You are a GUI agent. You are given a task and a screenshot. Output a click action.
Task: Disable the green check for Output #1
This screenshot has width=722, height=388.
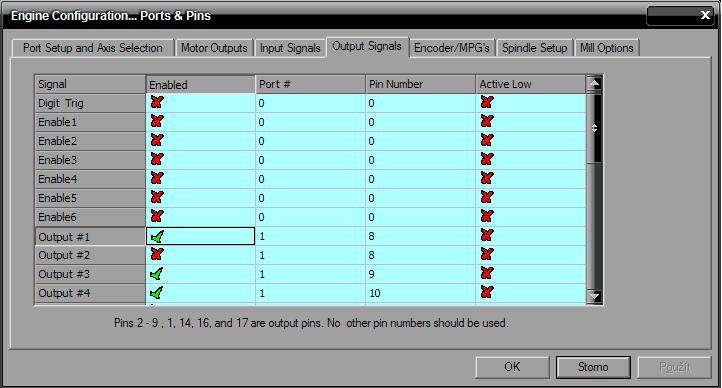pos(157,237)
